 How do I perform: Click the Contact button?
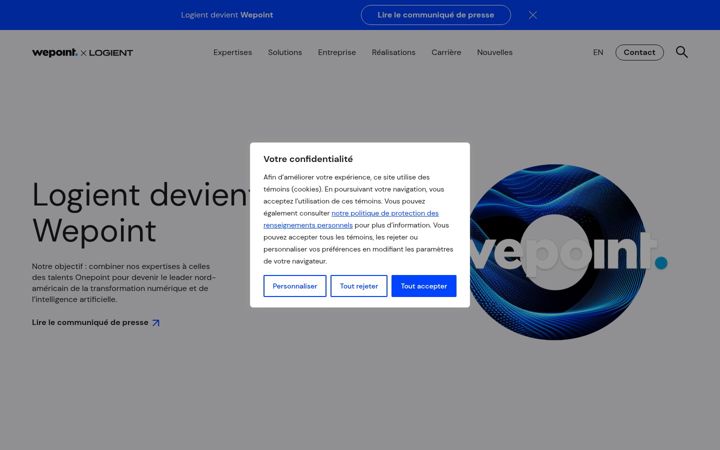coord(639,52)
